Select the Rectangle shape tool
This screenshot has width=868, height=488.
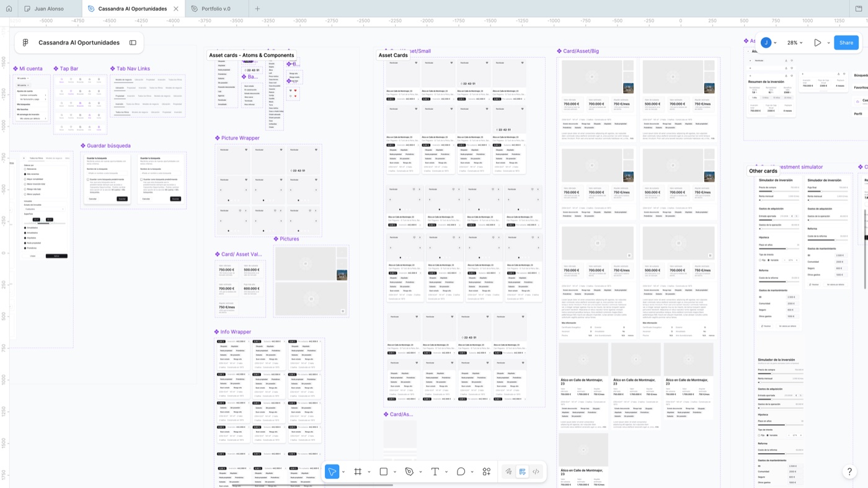click(x=384, y=472)
